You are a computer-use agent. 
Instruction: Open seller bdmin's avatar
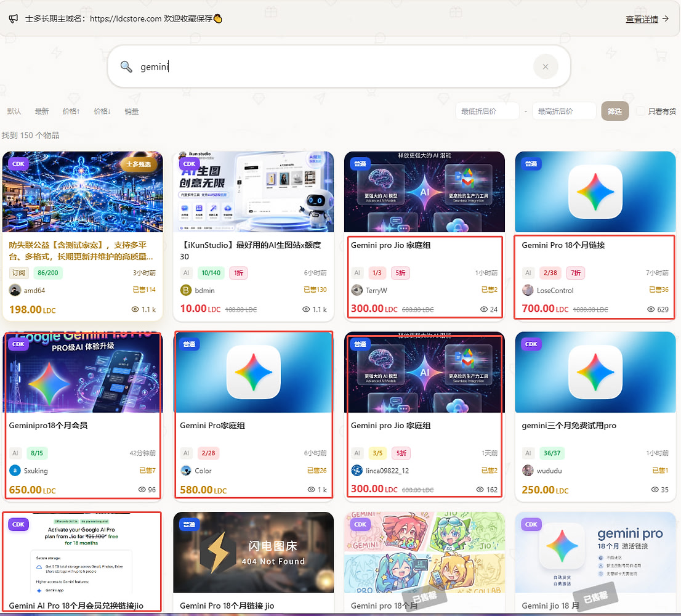(x=186, y=290)
